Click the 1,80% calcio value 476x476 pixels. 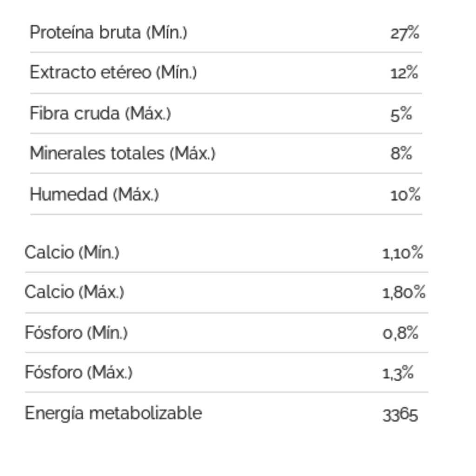[x=404, y=293]
